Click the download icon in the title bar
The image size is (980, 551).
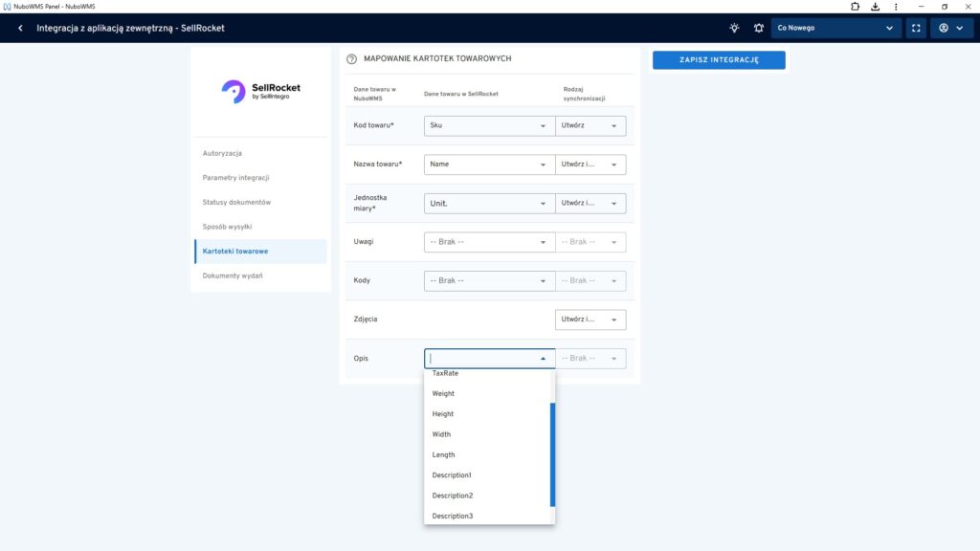(x=875, y=7)
